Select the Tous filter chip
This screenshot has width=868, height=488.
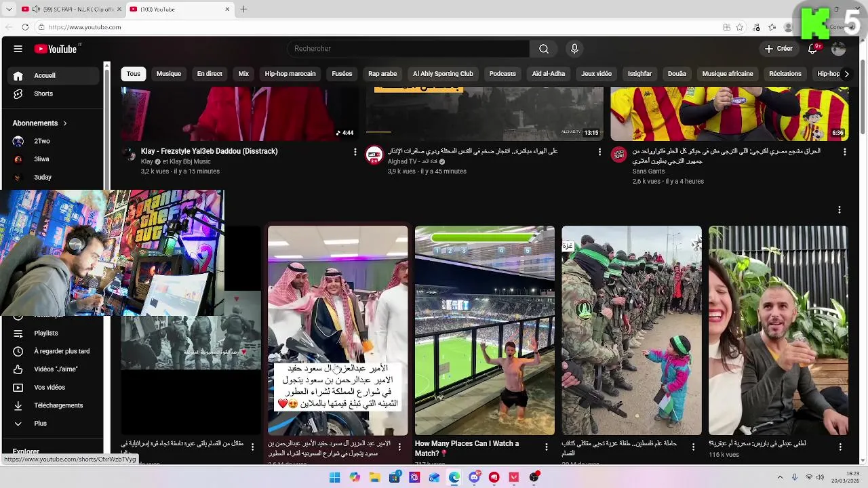134,74
